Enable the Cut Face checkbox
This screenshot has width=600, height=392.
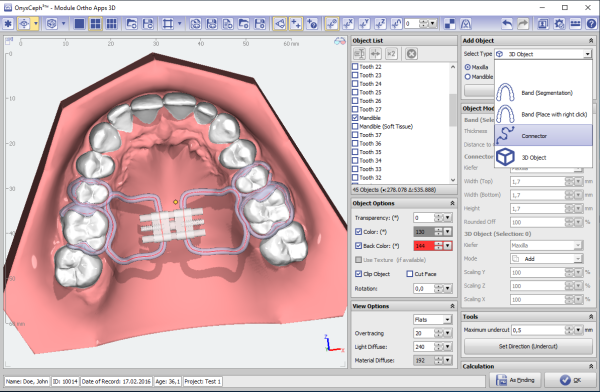click(x=410, y=274)
